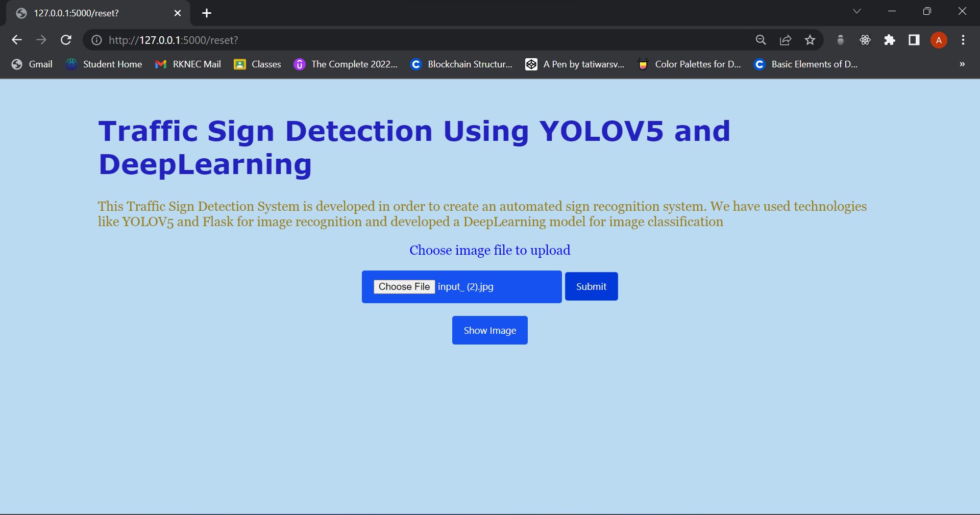Screen dimensions: 980x515
Task: Toggle the bookmark star for this page
Action: 810,40
